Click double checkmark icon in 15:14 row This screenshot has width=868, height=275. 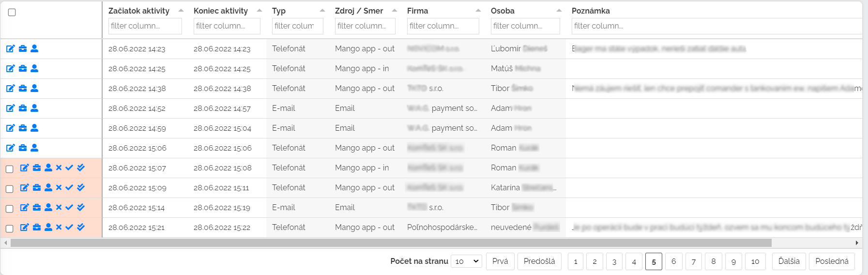point(81,207)
